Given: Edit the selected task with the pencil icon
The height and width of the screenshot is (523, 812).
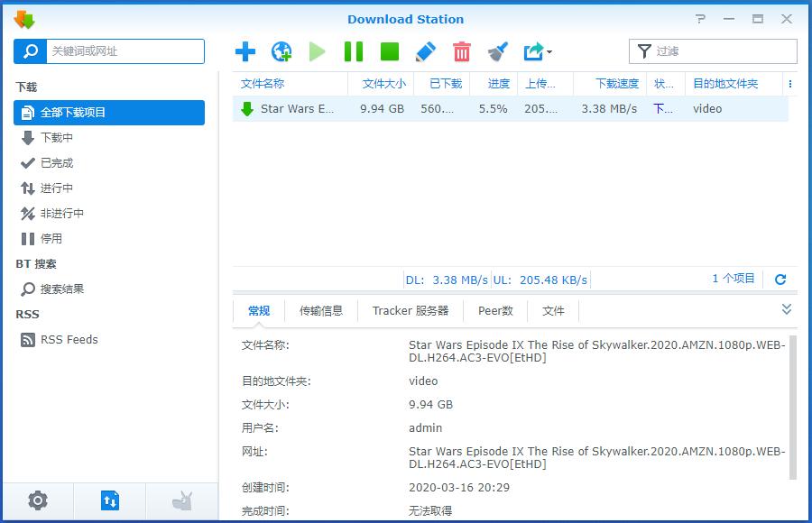Looking at the screenshot, I should coord(425,51).
